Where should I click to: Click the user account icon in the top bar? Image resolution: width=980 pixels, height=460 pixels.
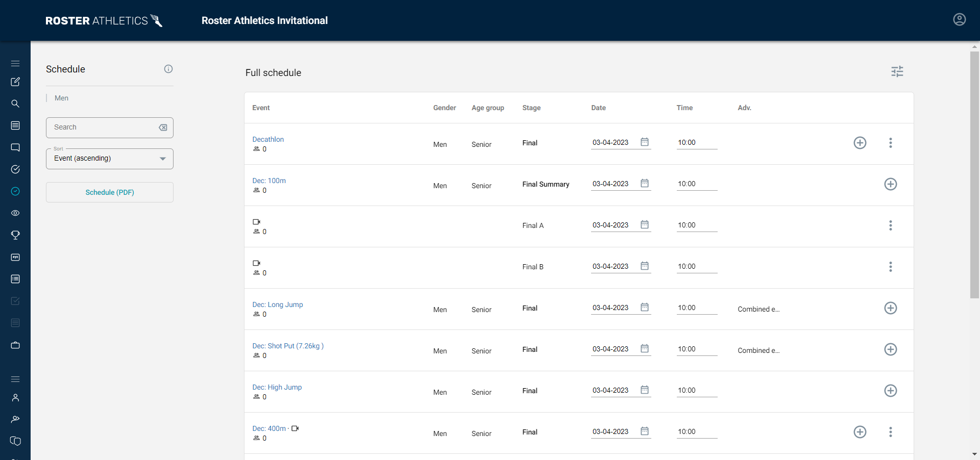click(x=960, y=19)
